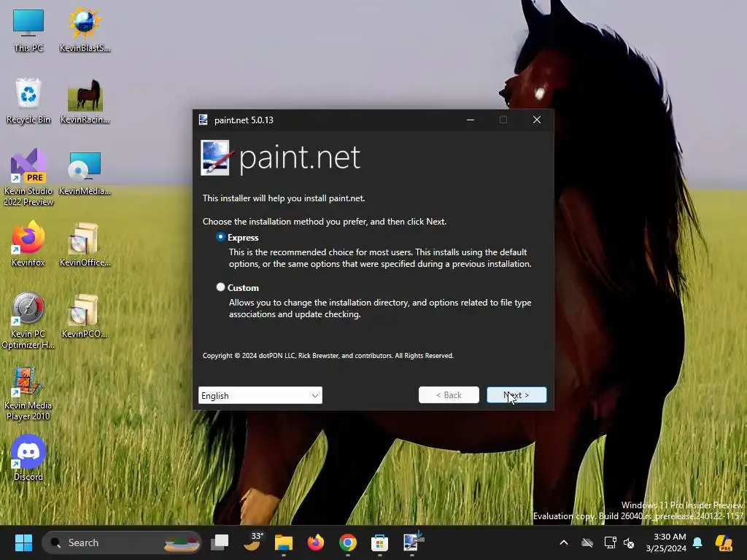Open the notifications bell icon
The width and height of the screenshot is (747, 560).
697,542
